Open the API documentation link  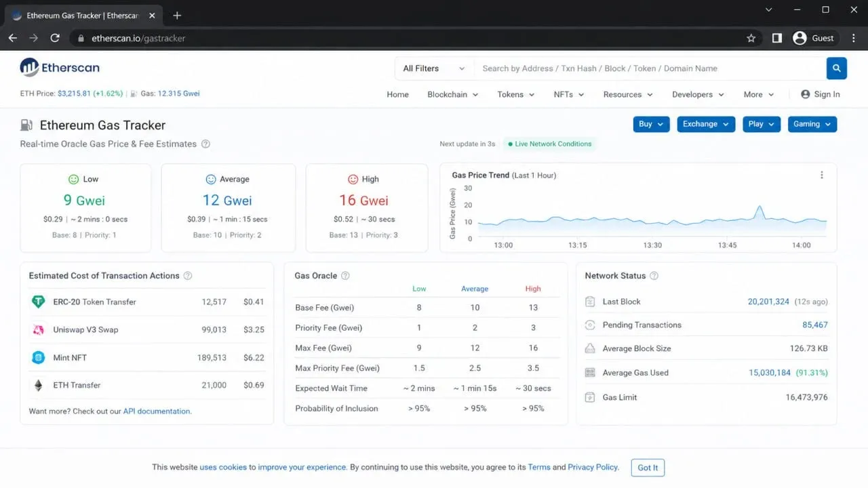(157, 411)
